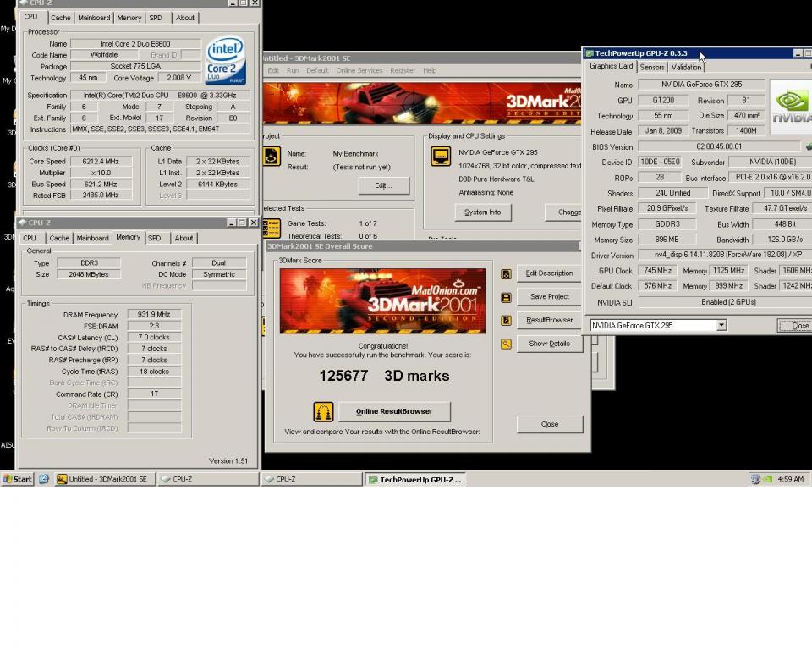812x650 pixels.
Task: Switch to Untitled - 3DMark2001 SE taskbar button
Action: pyautogui.click(x=104, y=479)
